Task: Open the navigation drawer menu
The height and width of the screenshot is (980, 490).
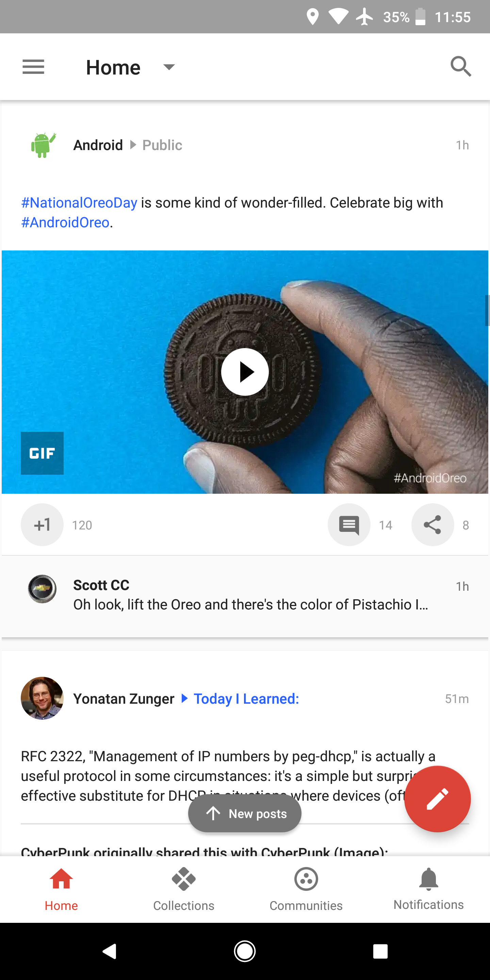Action: (x=33, y=67)
